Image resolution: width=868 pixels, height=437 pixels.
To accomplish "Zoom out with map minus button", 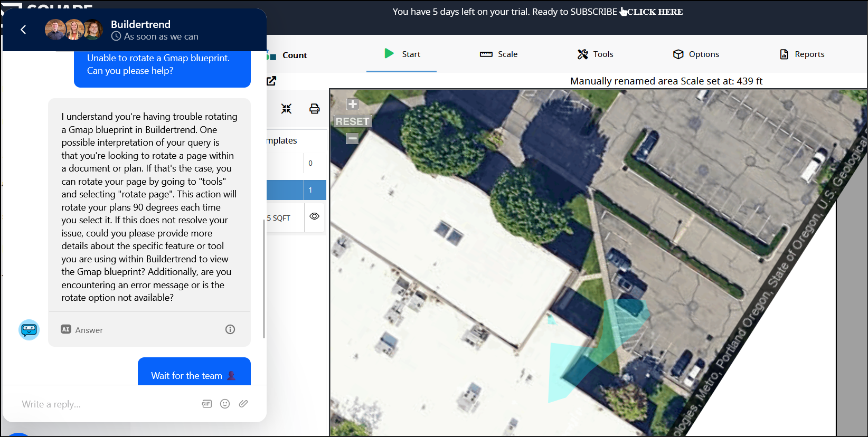I will [x=352, y=138].
